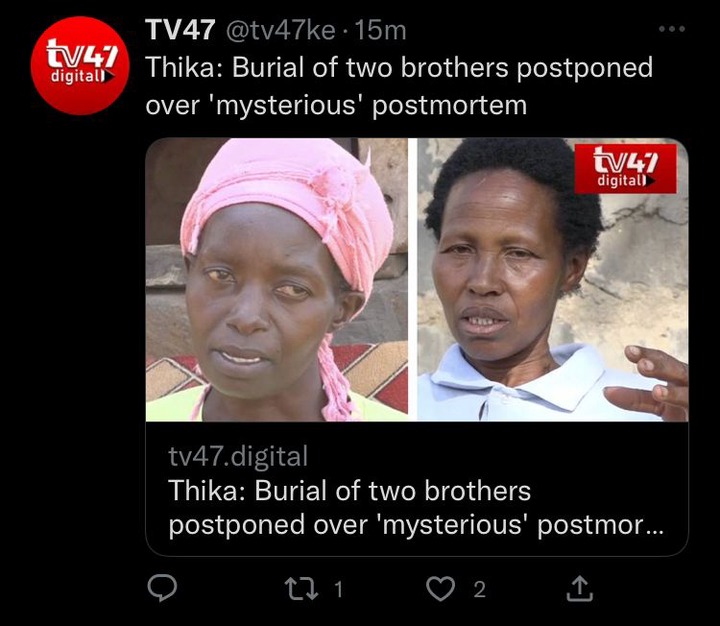720x626 pixels.
Task: Click the red tv47 logo text in avatar
Action: coord(82,61)
